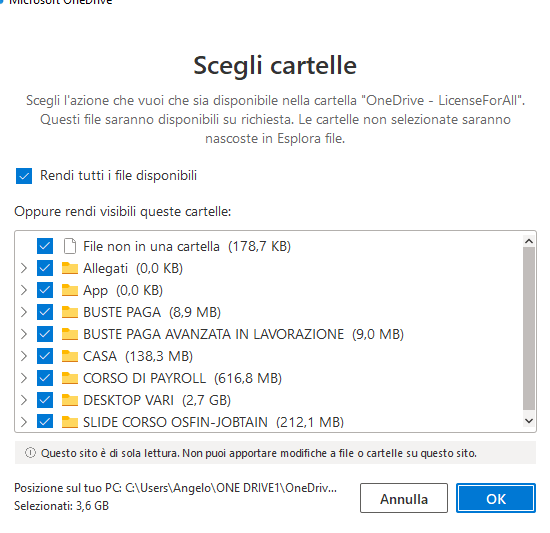Click the DESKTOP VARI folder icon
Screen dimensions: 550x533
[x=70, y=400]
